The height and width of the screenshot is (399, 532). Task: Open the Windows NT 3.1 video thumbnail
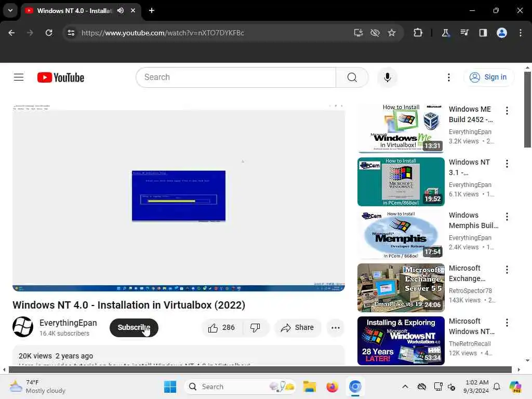[x=401, y=182]
